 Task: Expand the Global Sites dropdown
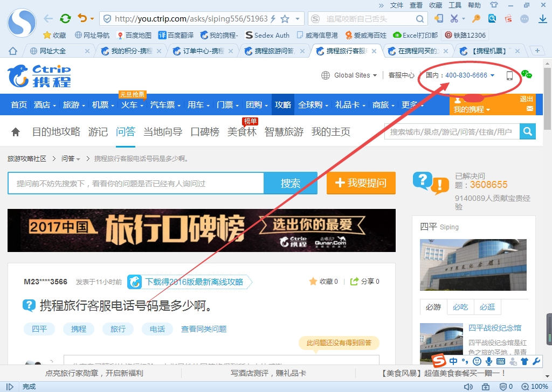point(375,75)
